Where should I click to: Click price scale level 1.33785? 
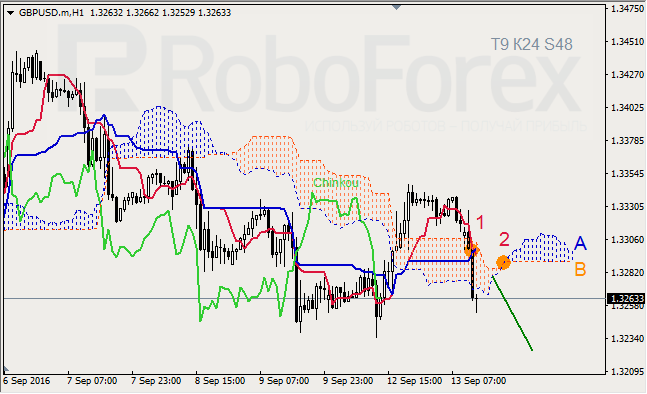pos(627,141)
